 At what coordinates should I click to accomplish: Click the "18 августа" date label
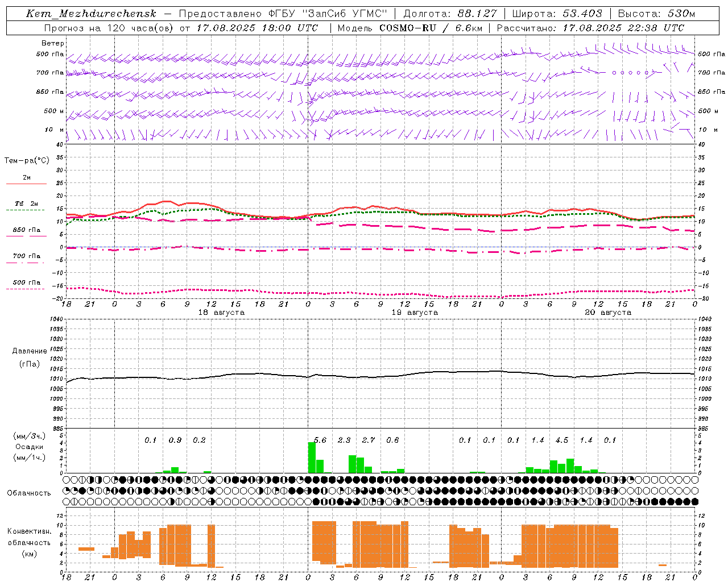click(x=221, y=313)
